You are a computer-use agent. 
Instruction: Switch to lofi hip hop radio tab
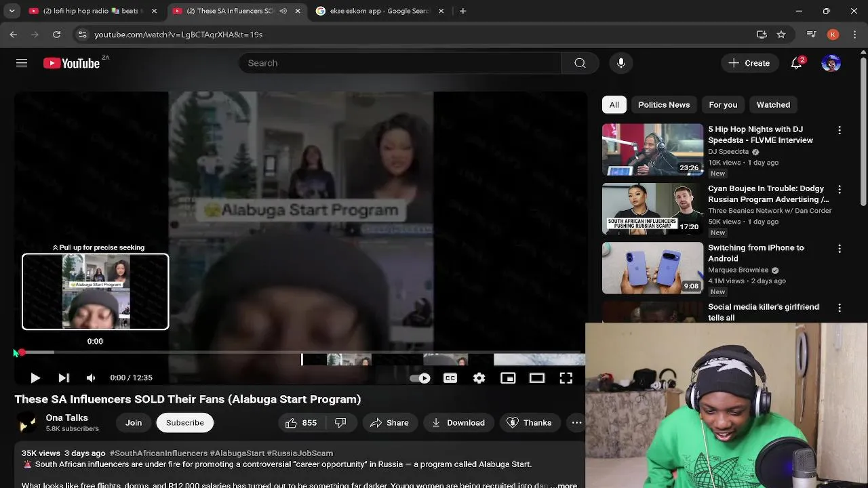(x=92, y=11)
